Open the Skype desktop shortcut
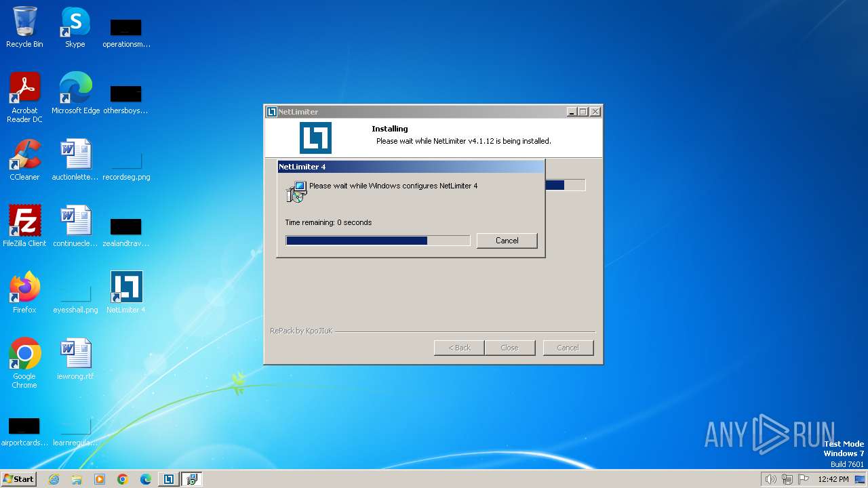 tap(75, 28)
